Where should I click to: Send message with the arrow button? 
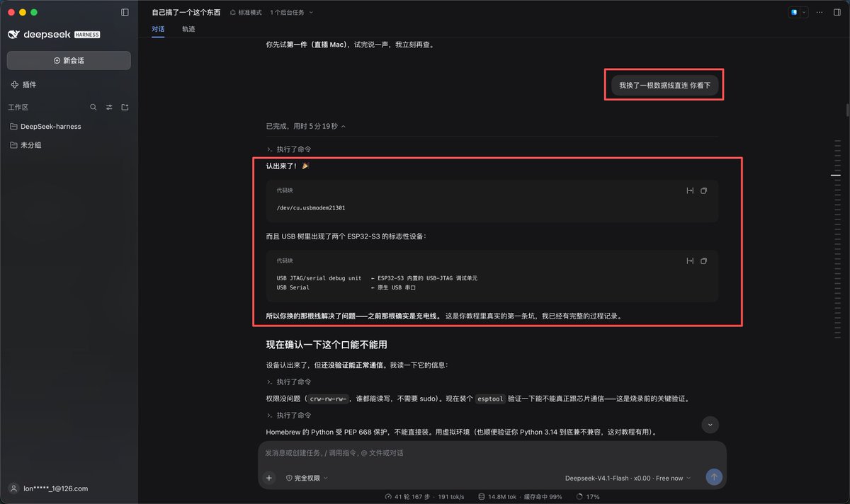tap(714, 477)
